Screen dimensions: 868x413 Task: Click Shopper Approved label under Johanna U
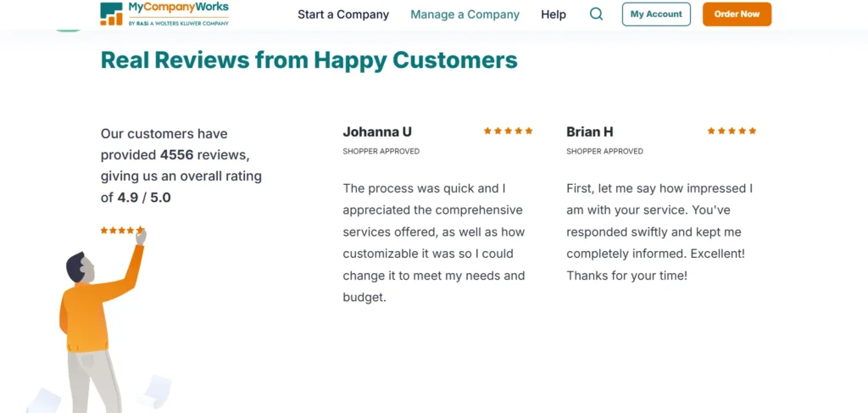[x=381, y=152]
